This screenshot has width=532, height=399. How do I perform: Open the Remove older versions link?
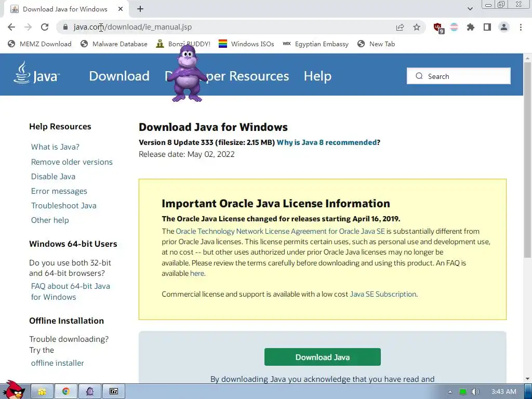(72, 162)
